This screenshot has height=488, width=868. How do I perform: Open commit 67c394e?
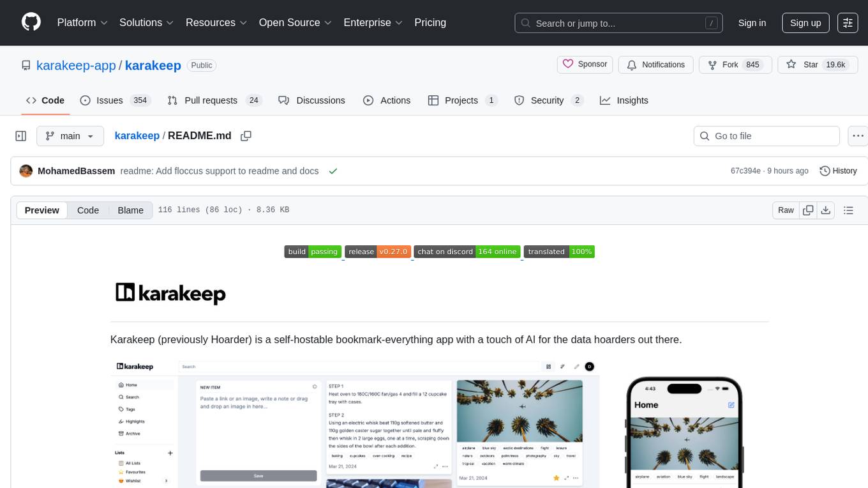coord(745,171)
